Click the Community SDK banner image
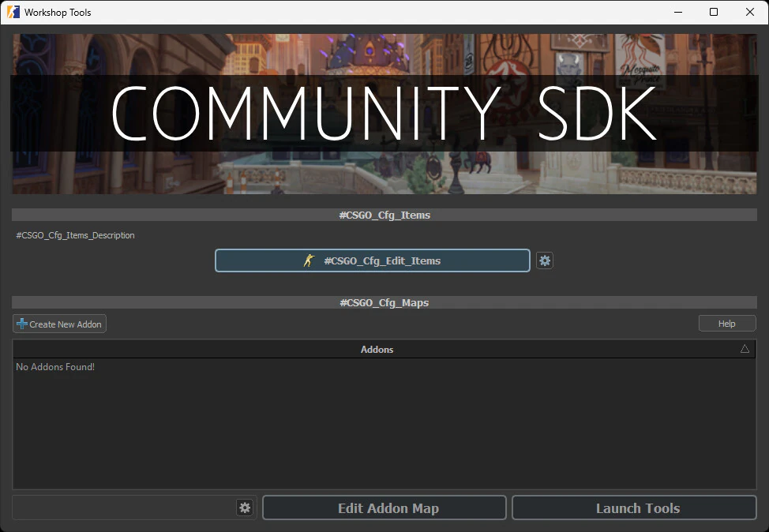 point(384,113)
